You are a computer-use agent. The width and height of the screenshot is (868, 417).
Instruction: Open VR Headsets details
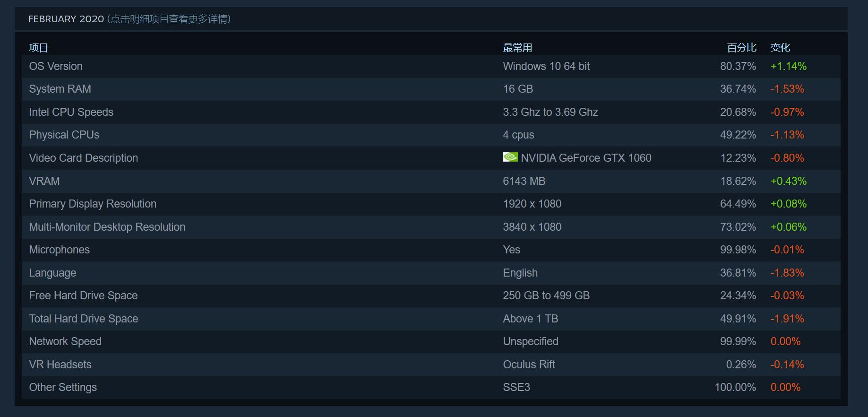pyautogui.click(x=60, y=365)
